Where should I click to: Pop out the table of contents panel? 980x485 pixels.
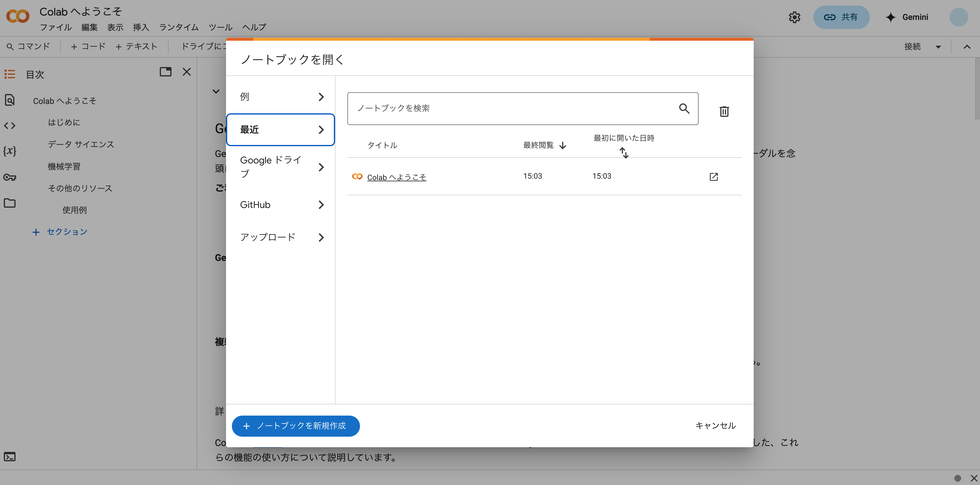166,72
